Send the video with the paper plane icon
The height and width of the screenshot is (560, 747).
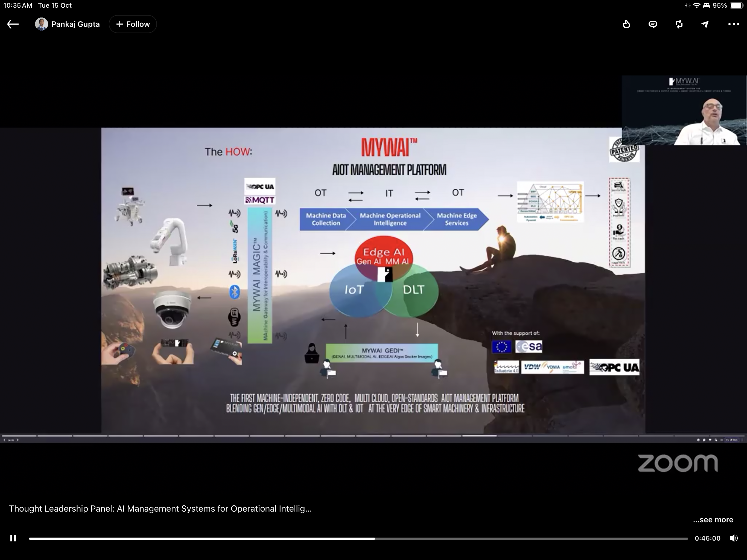point(705,24)
